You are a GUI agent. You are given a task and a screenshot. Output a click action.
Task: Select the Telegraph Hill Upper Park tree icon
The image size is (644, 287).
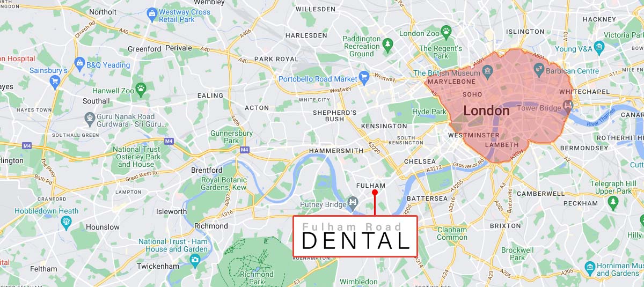click(x=613, y=202)
